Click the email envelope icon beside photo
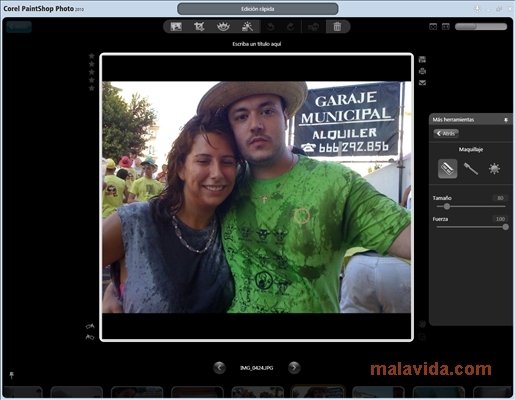 pyautogui.click(x=422, y=82)
